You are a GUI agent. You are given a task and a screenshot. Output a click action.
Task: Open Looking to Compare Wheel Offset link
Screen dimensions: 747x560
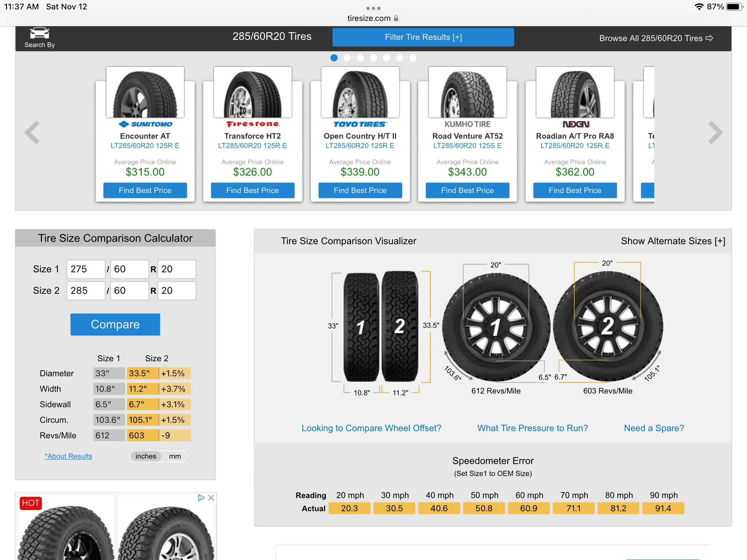(x=371, y=428)
